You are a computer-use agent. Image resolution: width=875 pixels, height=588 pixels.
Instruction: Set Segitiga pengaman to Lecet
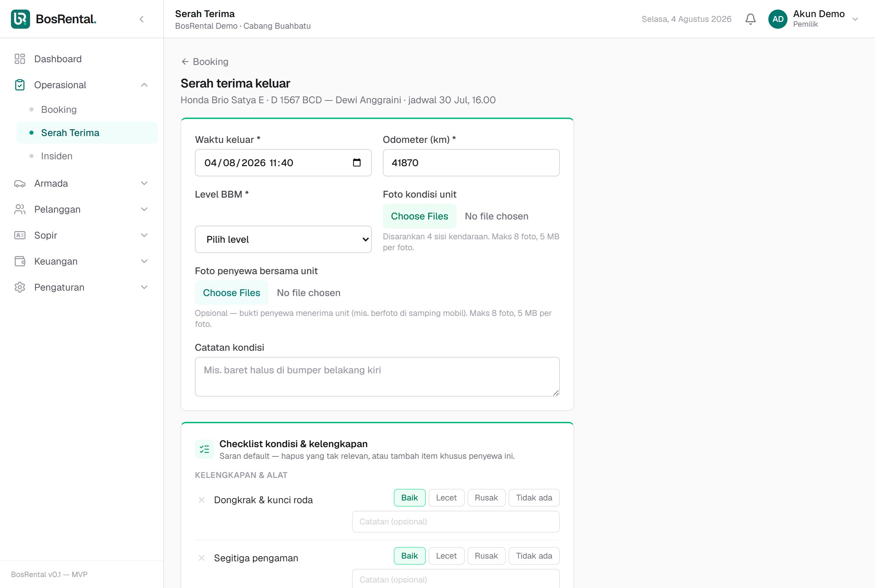[446, 556]
